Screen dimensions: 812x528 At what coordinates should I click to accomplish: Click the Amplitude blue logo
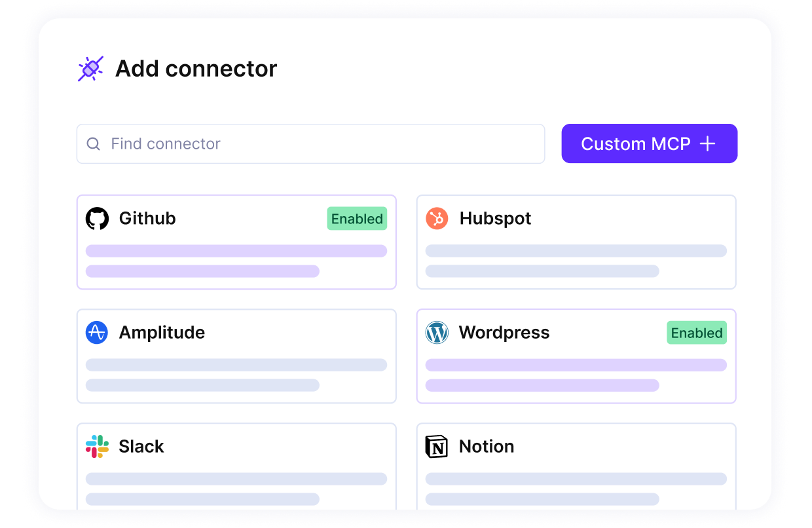(x=97, y=332)
